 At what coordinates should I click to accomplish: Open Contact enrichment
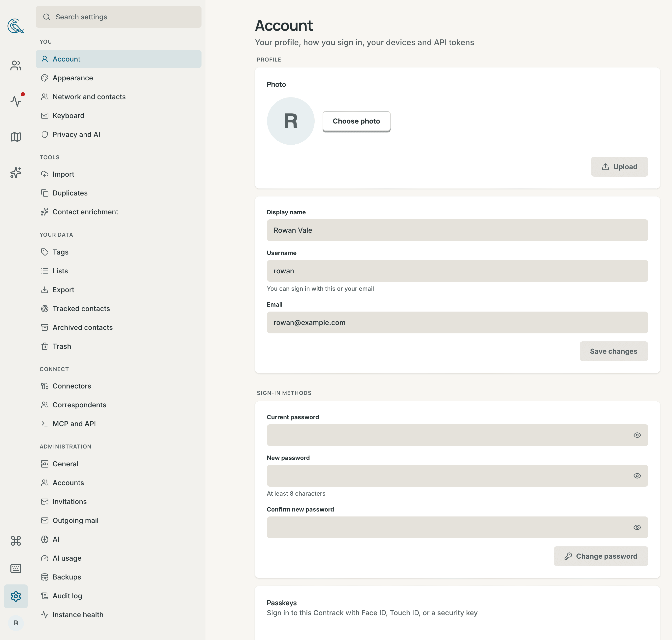[x=118, y=212]
